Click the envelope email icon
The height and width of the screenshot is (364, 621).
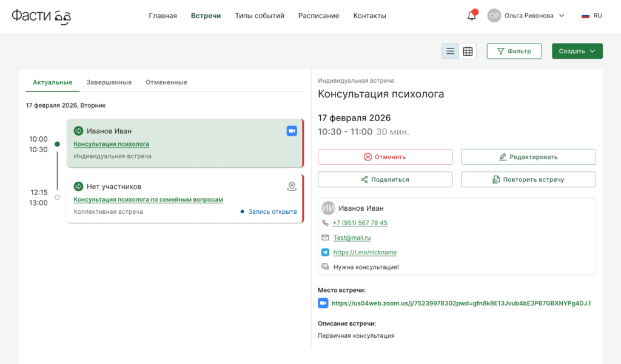click(x=325, y=237)
